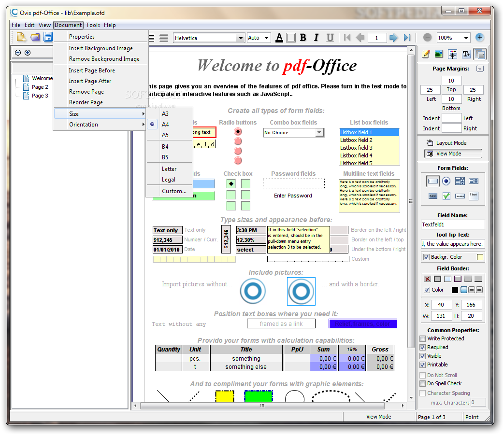Image resolution: width=504 pixels, height=435 pixels.
Task: Open the 100% zoom dropdown
Action: click(x=466, y=38)
